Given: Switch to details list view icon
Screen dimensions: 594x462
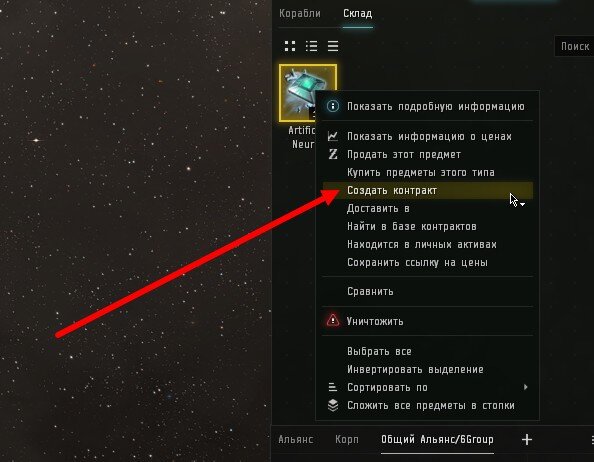Looking at the screenshot, I should [x=311, y=46].
